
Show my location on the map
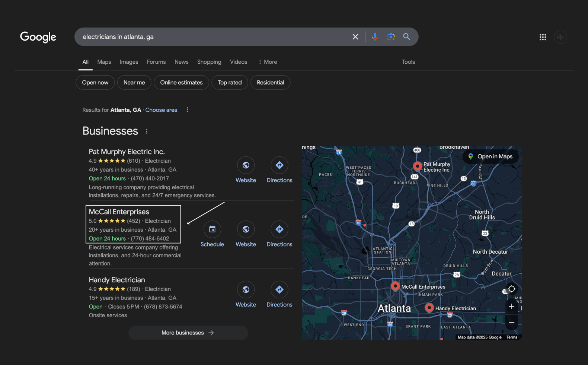[x=512, y=289]
